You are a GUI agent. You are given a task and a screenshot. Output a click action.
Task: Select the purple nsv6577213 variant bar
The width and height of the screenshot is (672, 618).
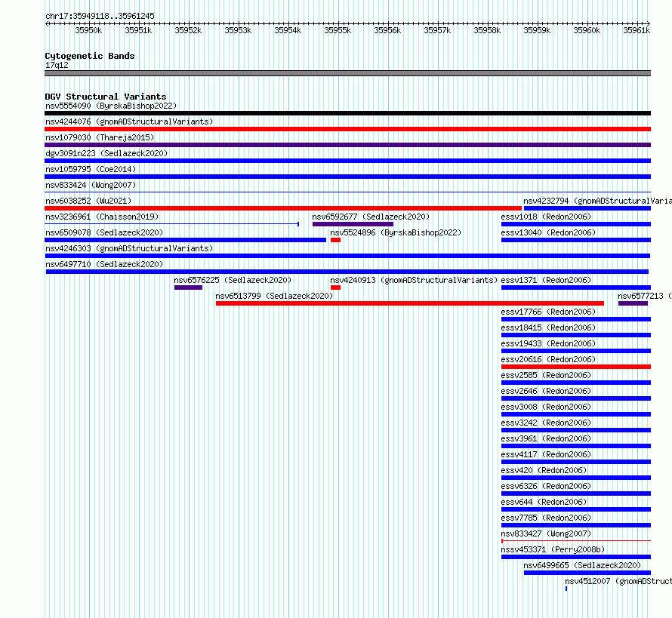tap(633, 303)
